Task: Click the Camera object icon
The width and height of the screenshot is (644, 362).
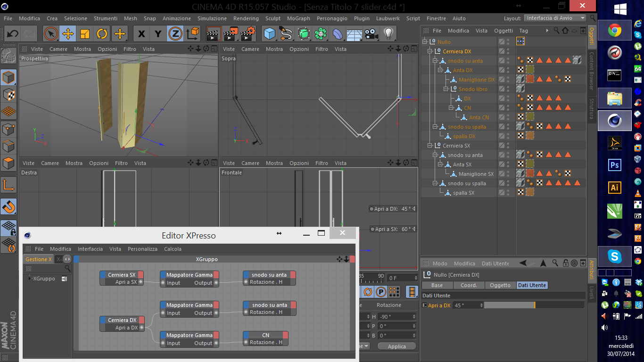Action: click(x=372, y=33)
